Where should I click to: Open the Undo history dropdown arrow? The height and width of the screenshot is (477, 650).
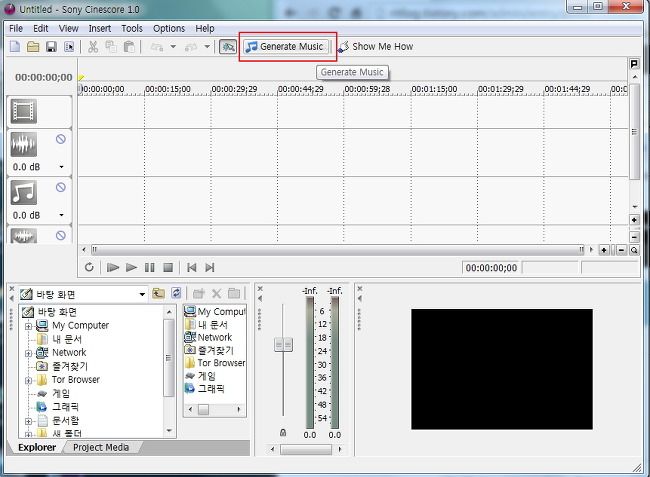click(x=173, y=46)
